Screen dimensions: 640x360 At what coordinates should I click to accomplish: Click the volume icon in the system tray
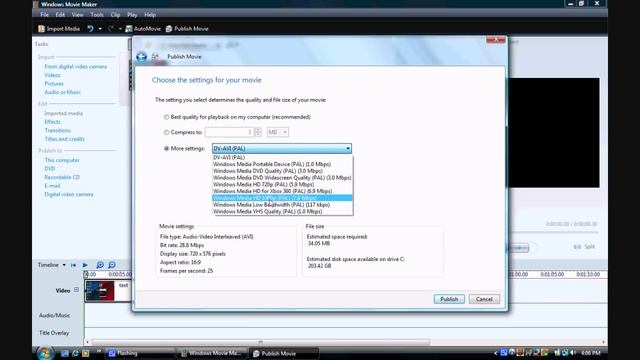click(x=573, y=353)
